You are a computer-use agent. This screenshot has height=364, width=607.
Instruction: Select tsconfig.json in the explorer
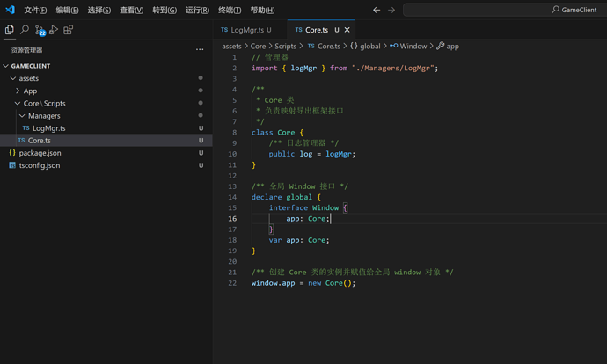point(40,165)
